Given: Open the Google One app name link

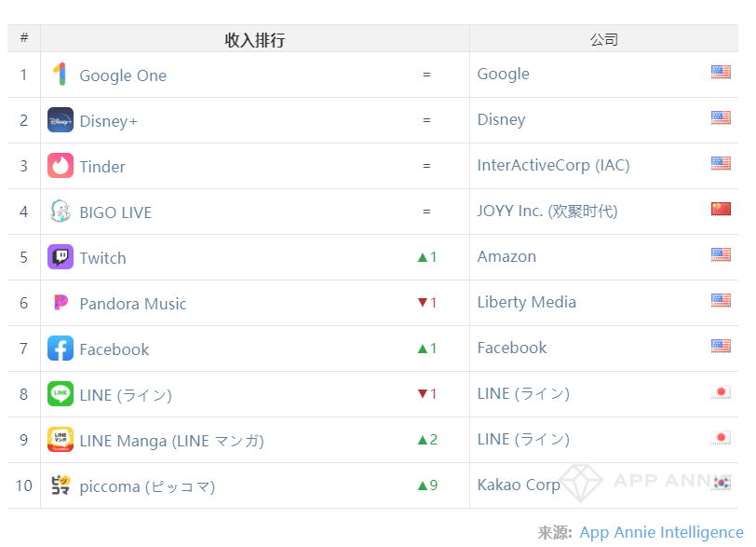Looking at the screenshot, I should pyautogui.click(x=123, y=75).
